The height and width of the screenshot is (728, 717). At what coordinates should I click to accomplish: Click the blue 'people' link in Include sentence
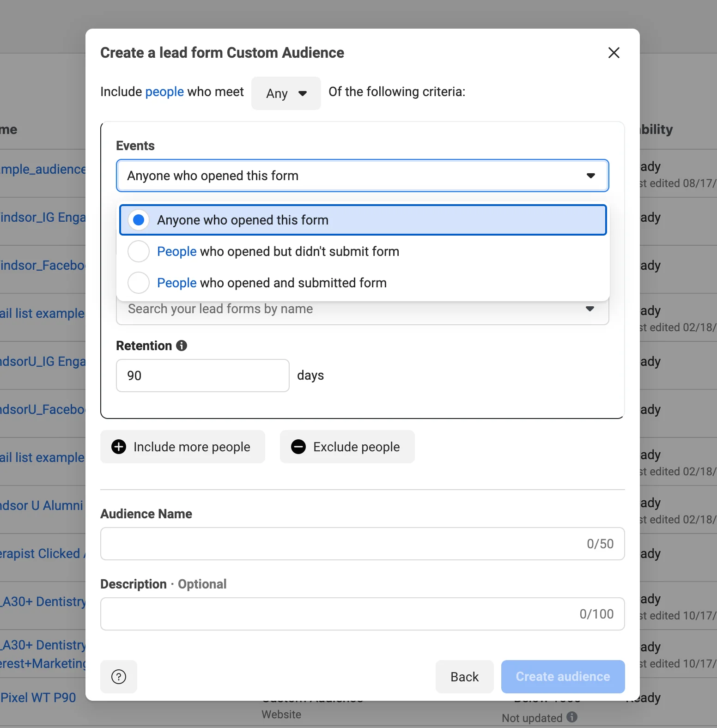coord(164,92)
